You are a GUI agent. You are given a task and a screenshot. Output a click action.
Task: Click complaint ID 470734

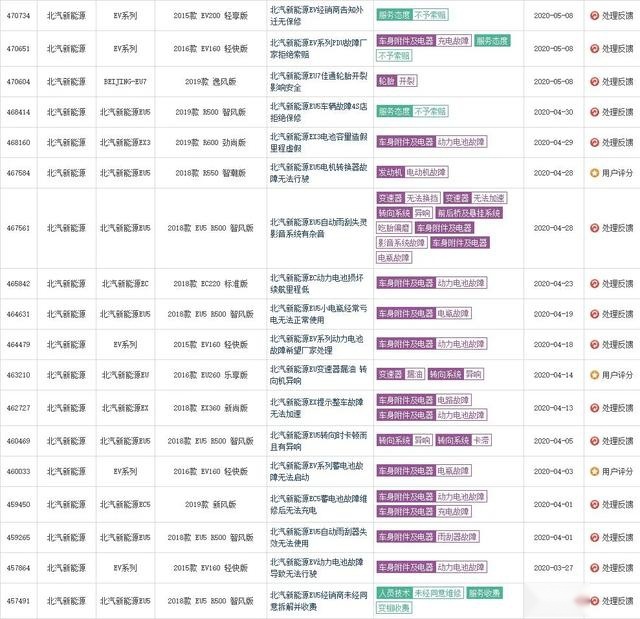coord(18,16)
